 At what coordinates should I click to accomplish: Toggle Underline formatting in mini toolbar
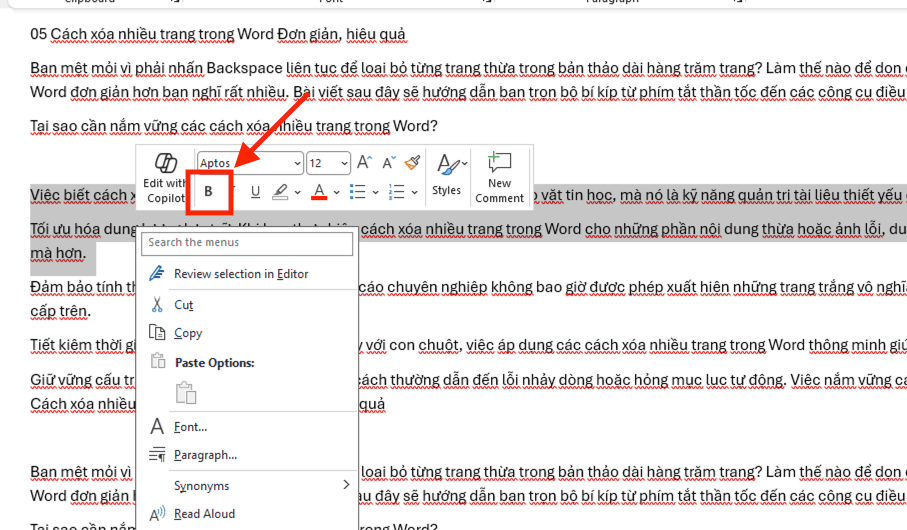point(255,192)
